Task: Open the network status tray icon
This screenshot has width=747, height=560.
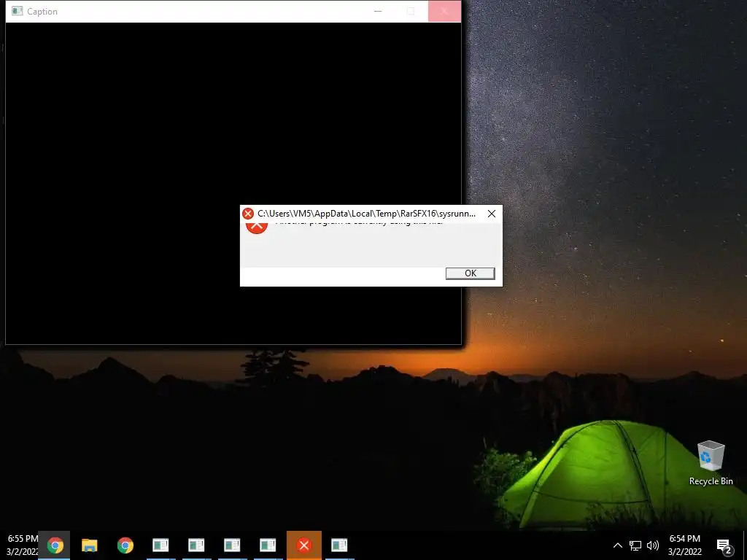Action: tap(635, 545)
